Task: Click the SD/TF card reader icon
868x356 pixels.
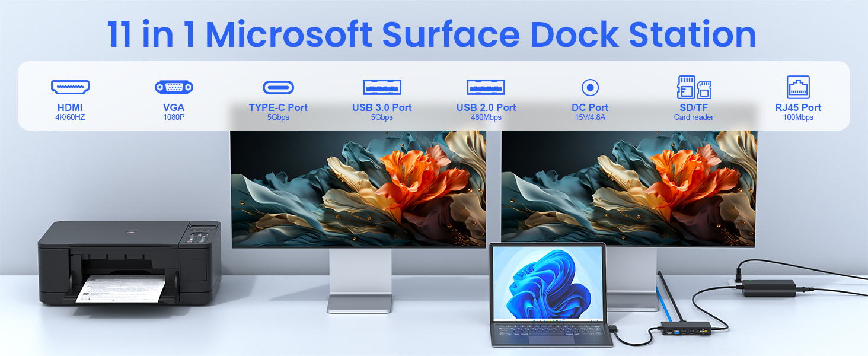Action: [694, 87]
